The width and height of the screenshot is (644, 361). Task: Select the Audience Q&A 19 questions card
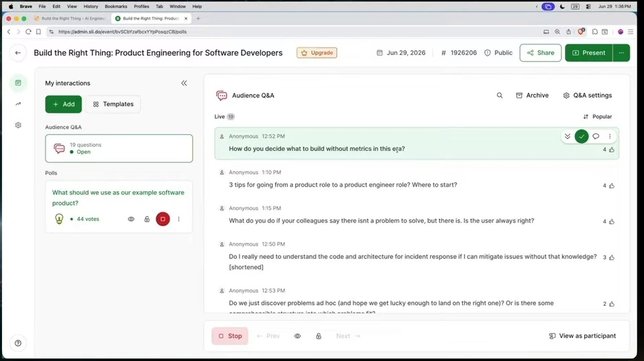pos(119,148)
